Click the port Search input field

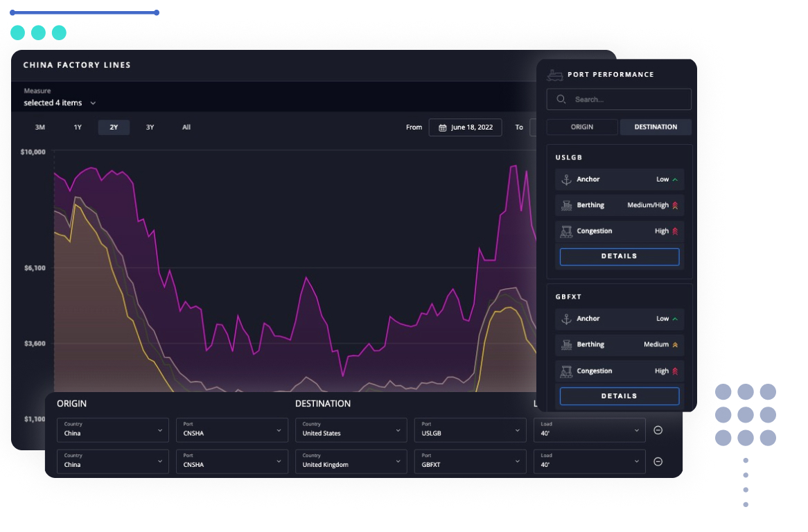pyautogui.click(x=627, y=99)
